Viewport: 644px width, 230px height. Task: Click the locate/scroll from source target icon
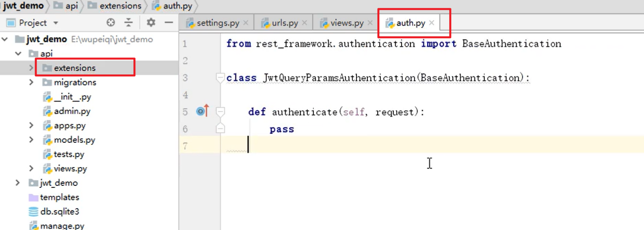[x=111, y=23]
